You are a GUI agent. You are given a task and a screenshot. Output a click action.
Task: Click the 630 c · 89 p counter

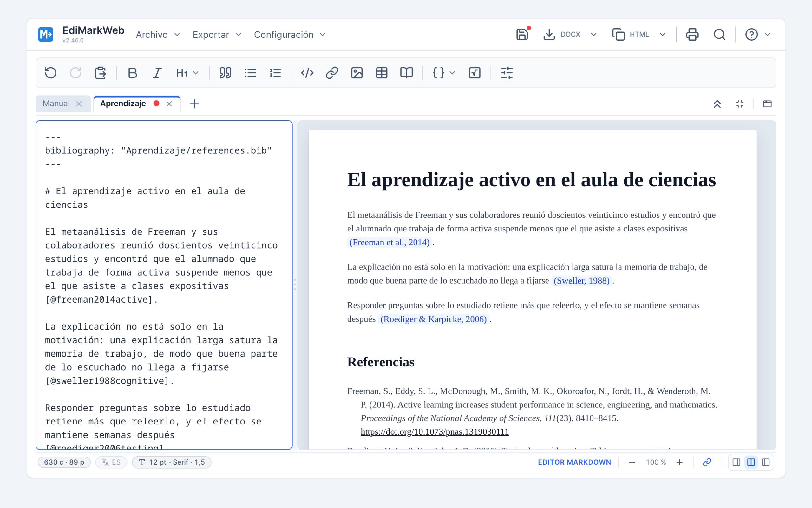(64, 462)
